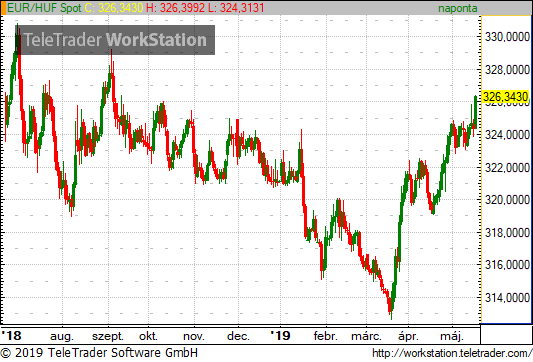533x362 pixels.
Task: Click the 328,0000 price axis label
Action: [x=507, y=70]
